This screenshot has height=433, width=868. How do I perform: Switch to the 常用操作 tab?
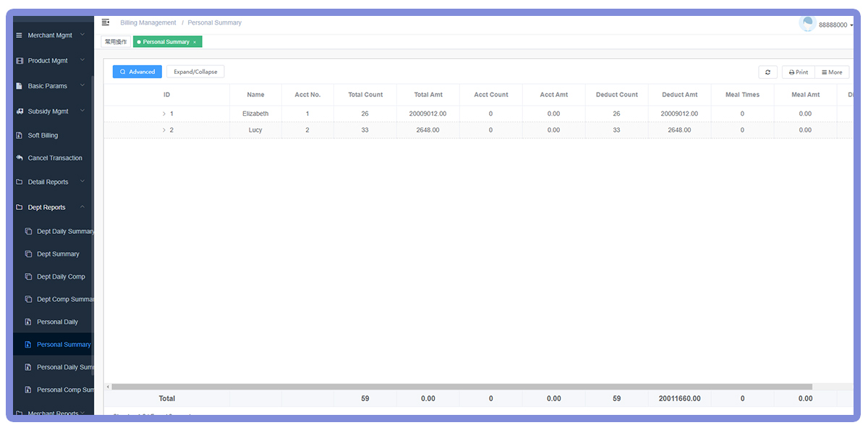116,42
